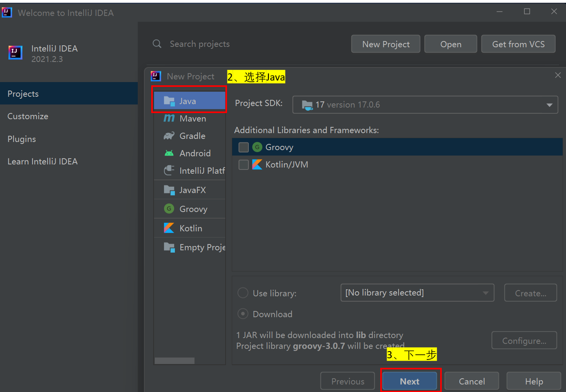Click the Cancel button
Viewport: 566px width, 392px height.
coord(472,381)
